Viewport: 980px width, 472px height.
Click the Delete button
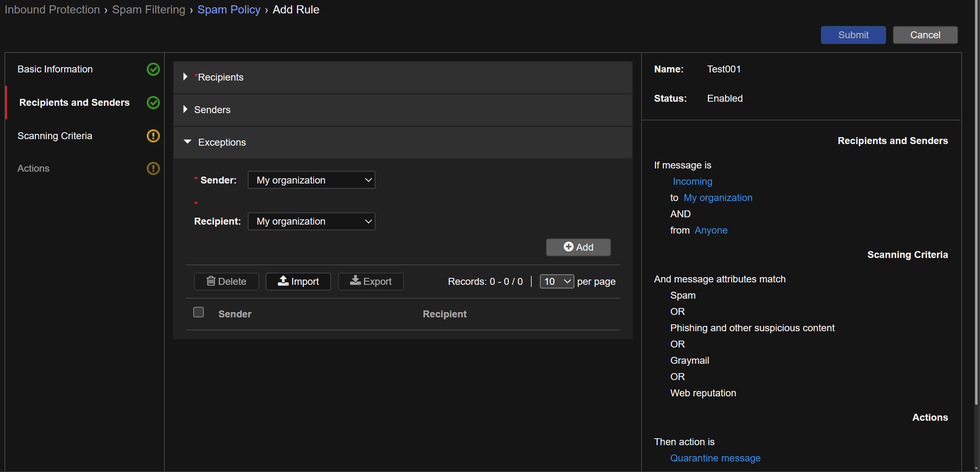coord(226,281)
